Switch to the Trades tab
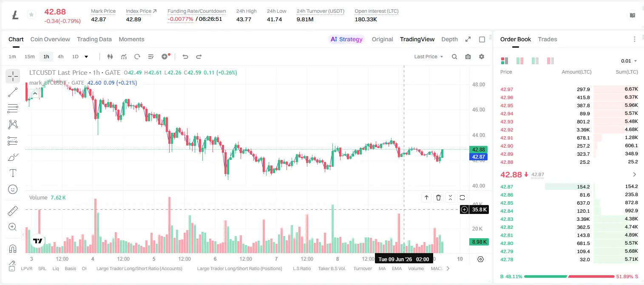 click(x=548, y=39)
